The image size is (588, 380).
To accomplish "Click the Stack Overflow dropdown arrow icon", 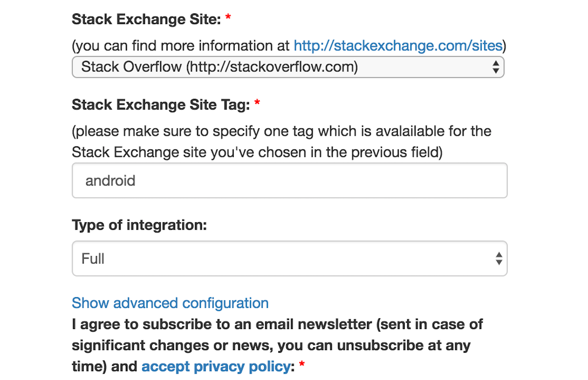I will coord(496,67).
